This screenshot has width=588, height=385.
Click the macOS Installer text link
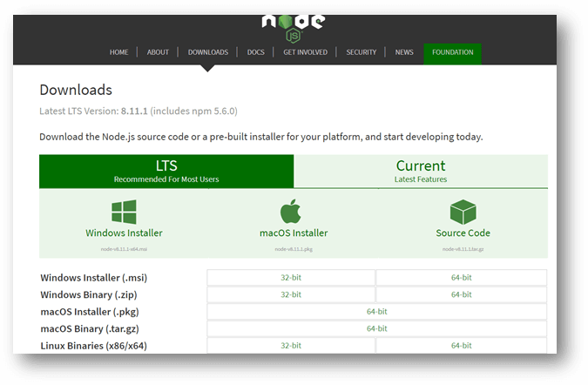coord(294,233)
